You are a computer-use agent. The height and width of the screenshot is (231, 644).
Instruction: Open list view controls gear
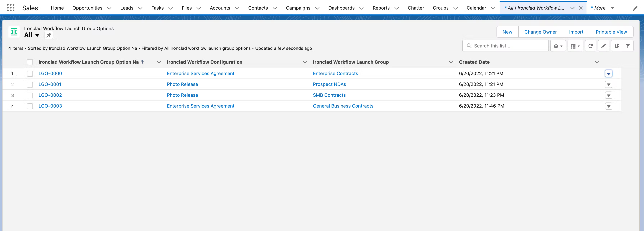558,46
